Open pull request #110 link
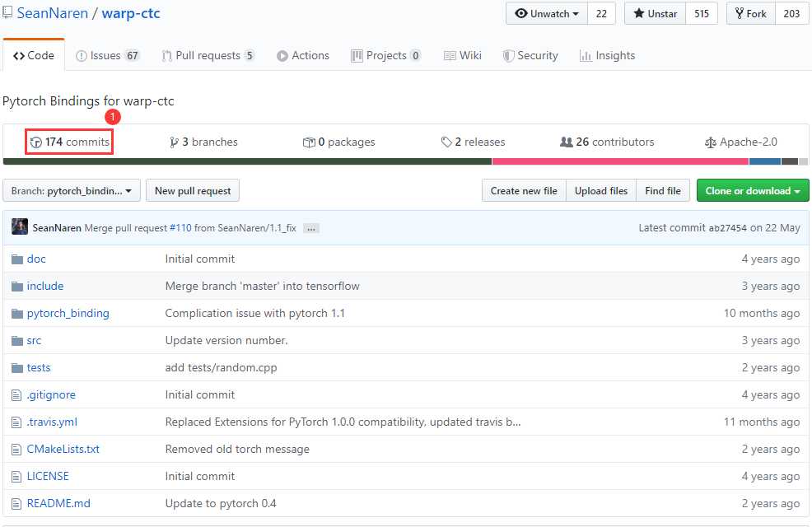The image size is (812, 527). tap(180, 228)
